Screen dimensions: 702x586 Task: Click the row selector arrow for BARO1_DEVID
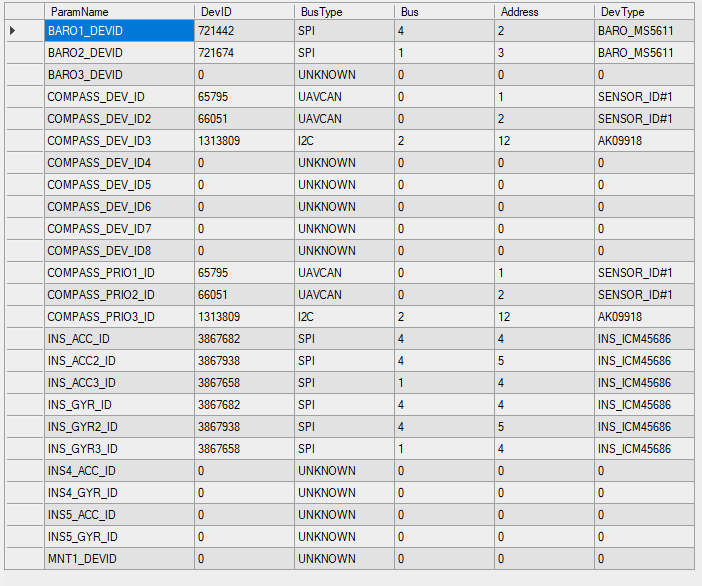(13, 31)
